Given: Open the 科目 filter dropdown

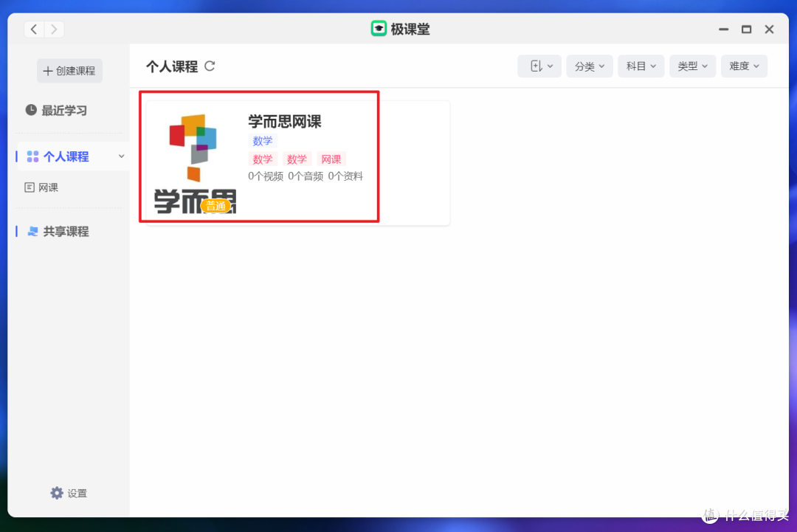Looking at the screenshot, I should point(641,66).
